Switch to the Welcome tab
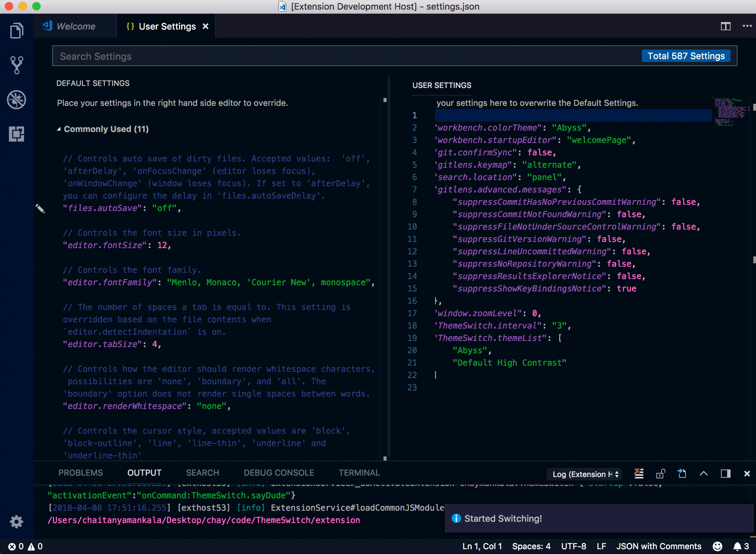The height and width of the screenshot is (554, 756). point(76,26)
